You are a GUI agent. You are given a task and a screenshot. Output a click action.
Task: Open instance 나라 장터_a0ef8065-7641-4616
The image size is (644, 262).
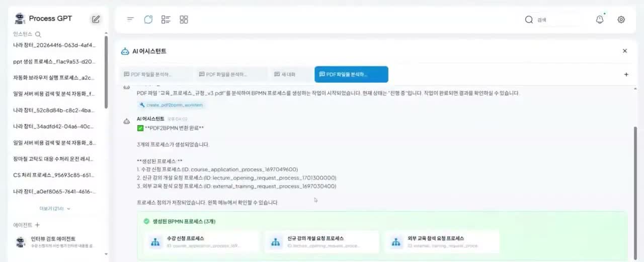[x=54, y=191]
